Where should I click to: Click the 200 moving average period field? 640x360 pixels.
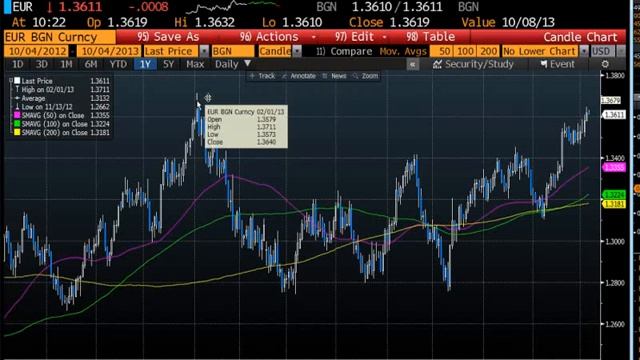pyautogui.click(x=488, y=51)
